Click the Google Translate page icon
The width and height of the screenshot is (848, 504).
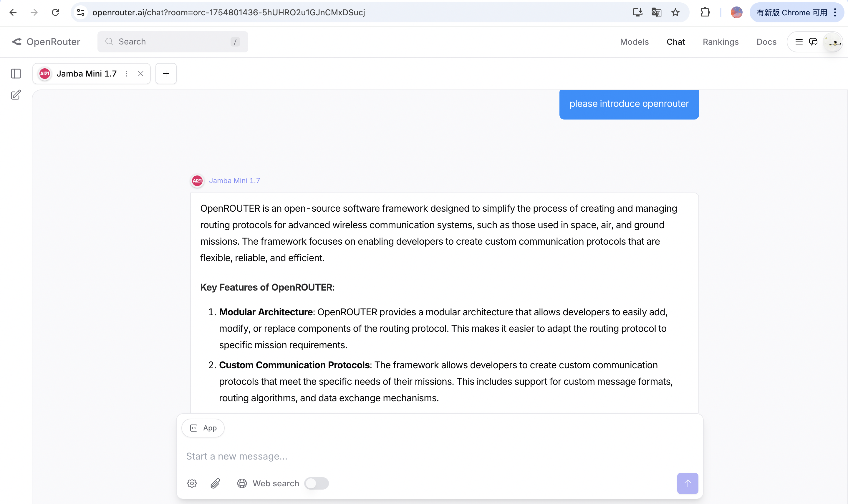[656, 13]
